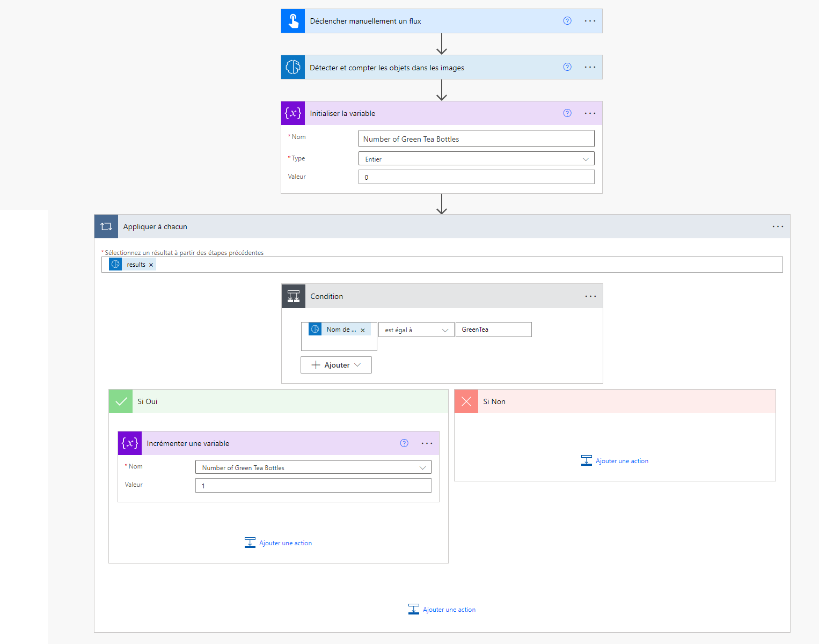Open ellipsis menu for Détecter et compter step
Image resolution: width=819 pixels, height=644 pixels.
590,67
